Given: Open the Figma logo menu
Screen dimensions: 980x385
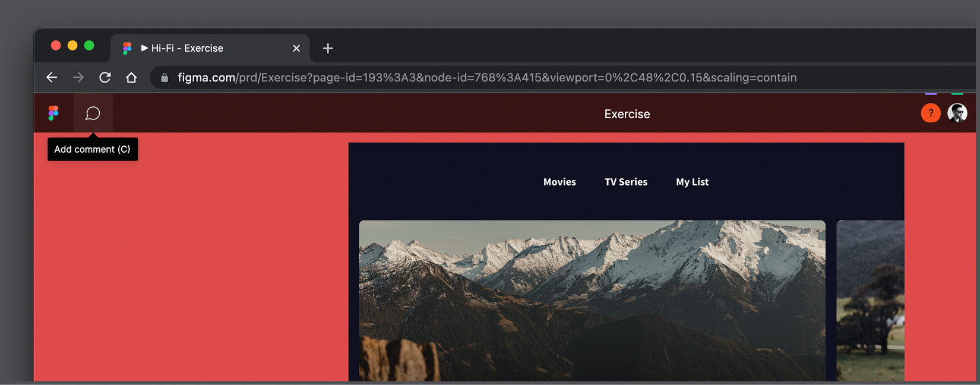Looking at the screenshot, I should (53, 113).
